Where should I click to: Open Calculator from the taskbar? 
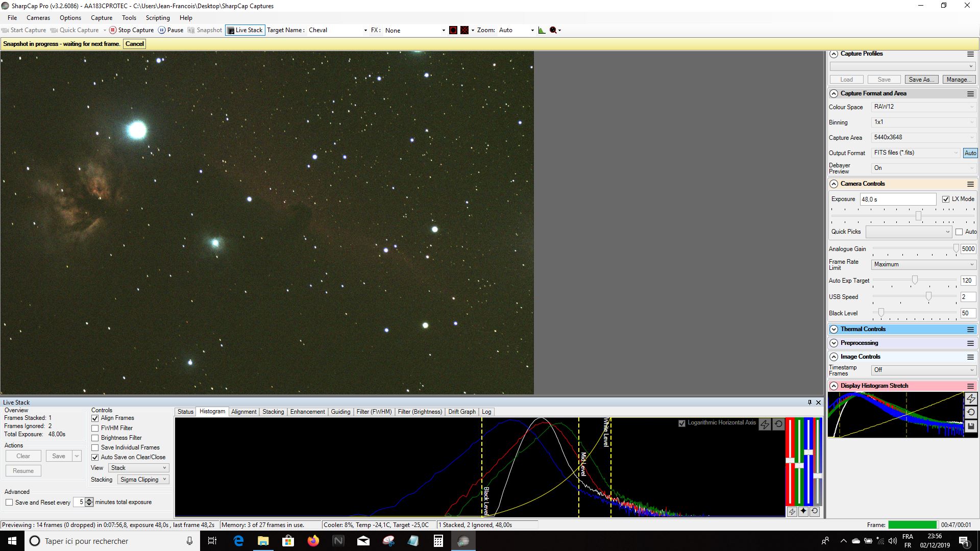[x=438, y=541]
